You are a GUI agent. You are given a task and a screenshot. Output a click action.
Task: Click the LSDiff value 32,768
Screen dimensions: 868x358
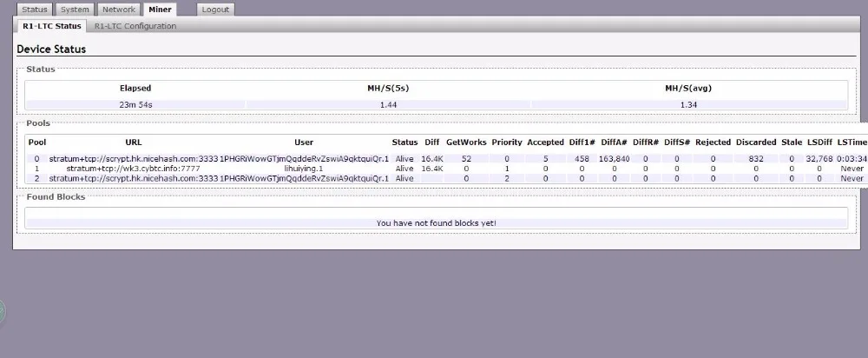819,158
